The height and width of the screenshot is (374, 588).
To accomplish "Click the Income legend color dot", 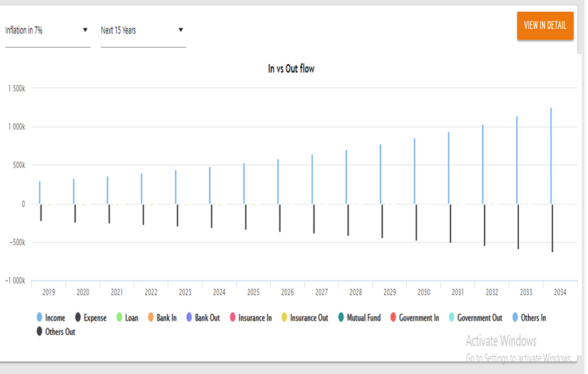I will point(40,318).
